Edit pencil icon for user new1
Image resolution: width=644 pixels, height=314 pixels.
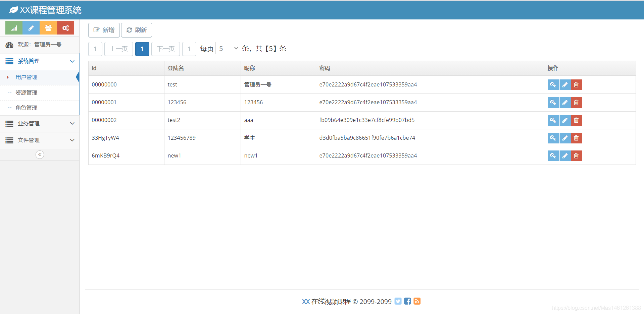(x=565, y=156)
